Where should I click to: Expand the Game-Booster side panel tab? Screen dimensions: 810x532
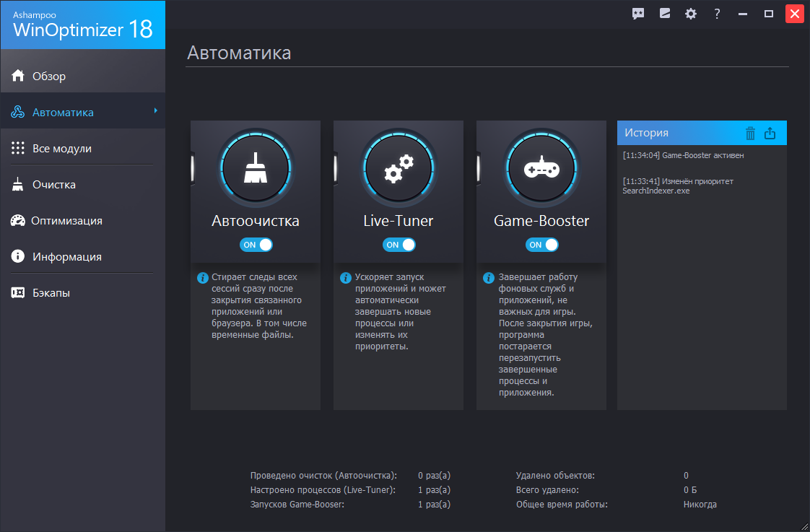[x=477, y=167]
